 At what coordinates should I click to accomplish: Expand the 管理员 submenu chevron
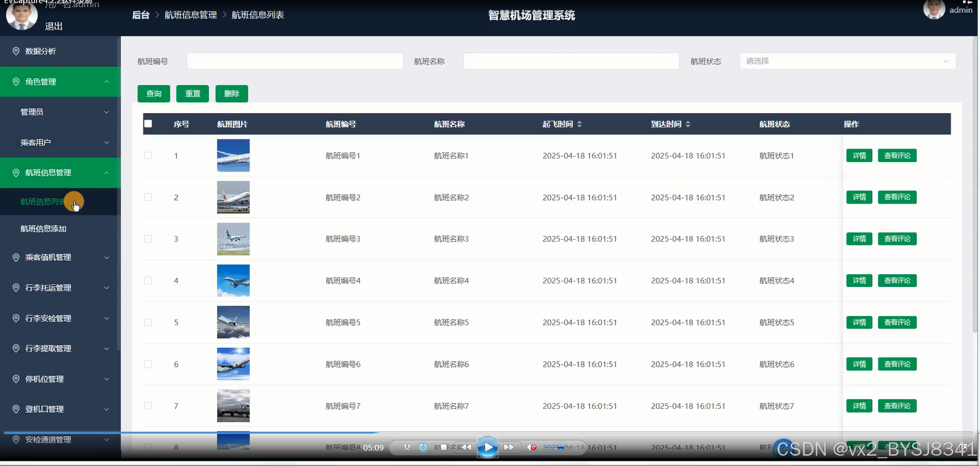pos(106,112)
